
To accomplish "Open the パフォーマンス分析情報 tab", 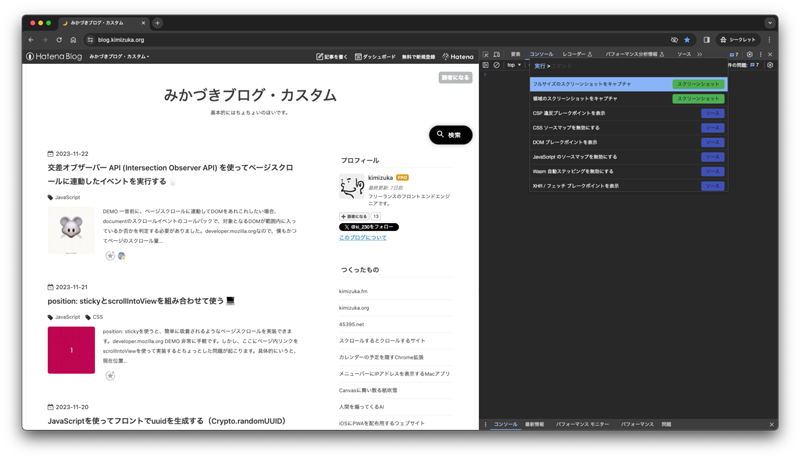I will point(635,54).
